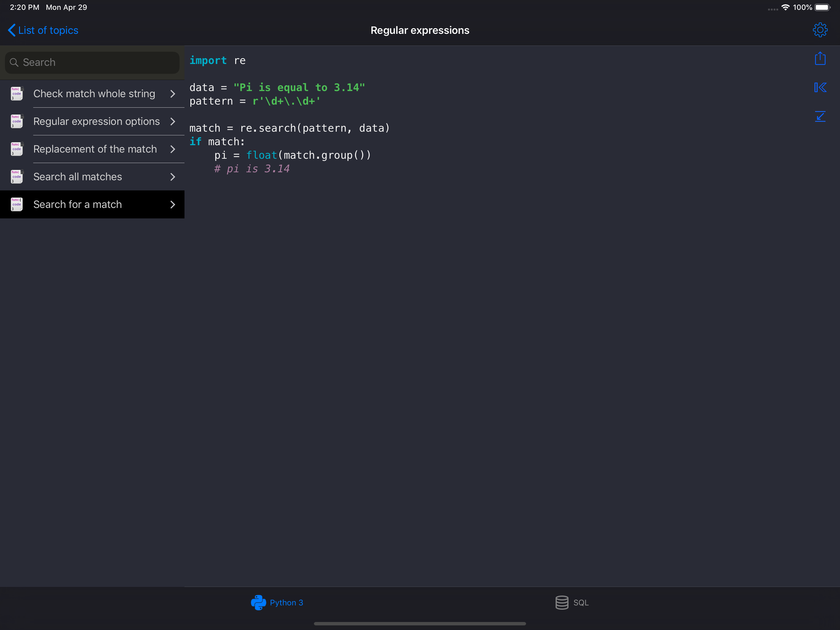Click the collapse-sidebar icon with left chevron
This screenshot has height=630, width=840.
pos(820,87)
